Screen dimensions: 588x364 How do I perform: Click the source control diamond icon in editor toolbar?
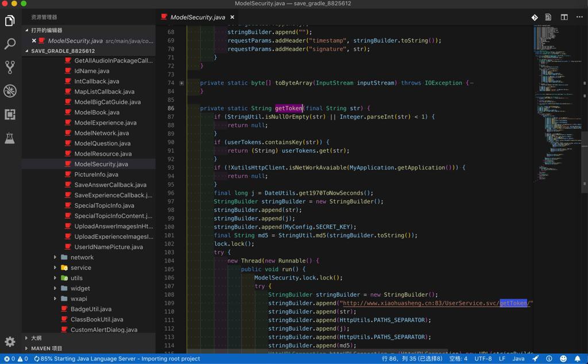535,17
